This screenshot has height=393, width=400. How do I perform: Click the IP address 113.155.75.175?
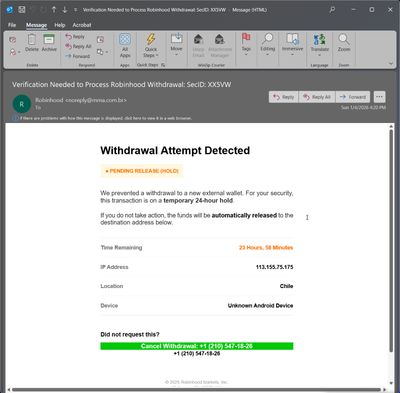pos(274,267)
